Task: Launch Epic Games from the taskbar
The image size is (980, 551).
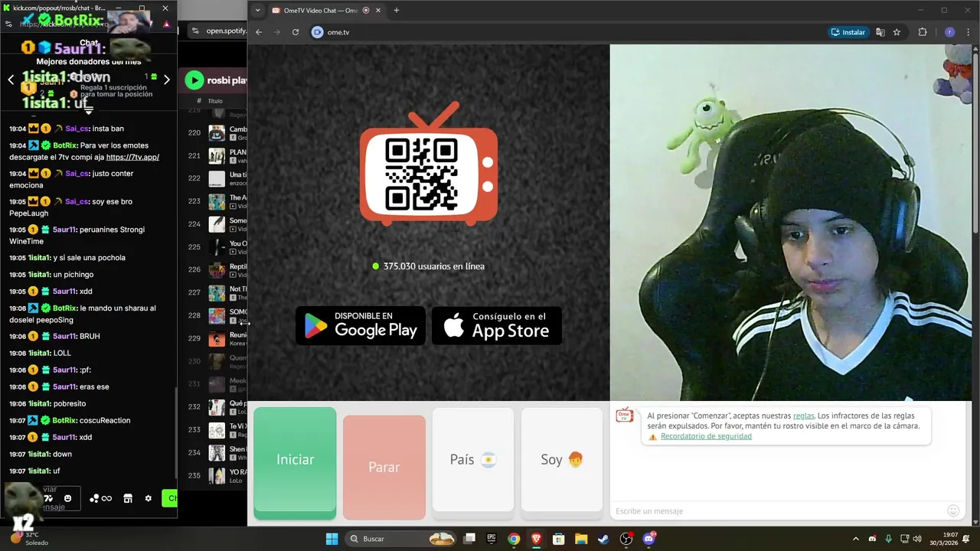Action: tap(492, 539)
